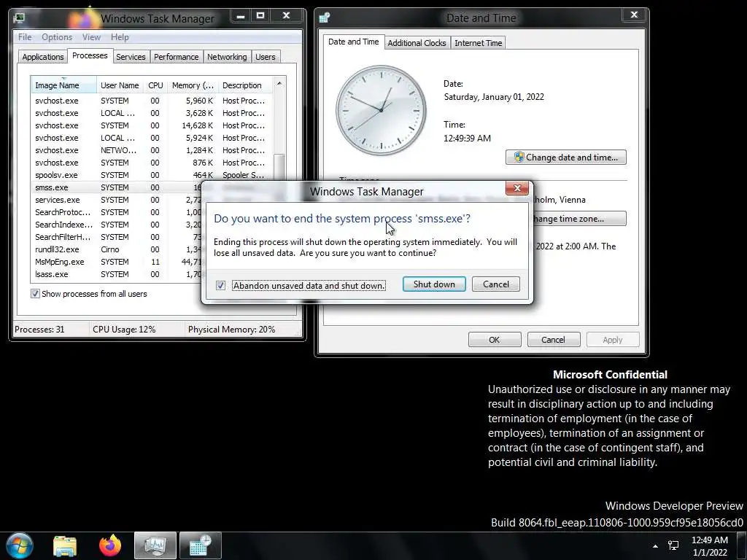Switch to the Performance tab
Screen dimensions: 747x560
tap(177, 57)
